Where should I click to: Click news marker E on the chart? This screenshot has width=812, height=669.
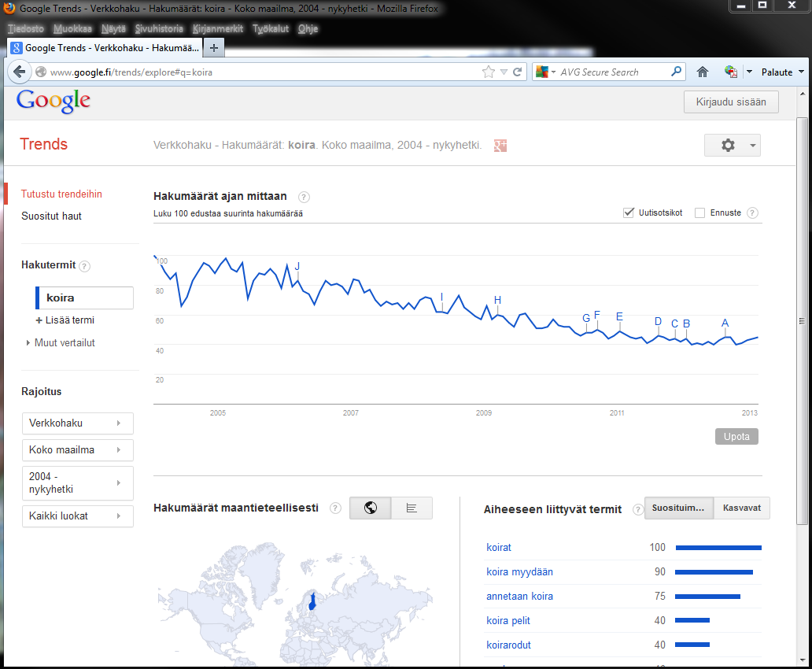(619, 316)
